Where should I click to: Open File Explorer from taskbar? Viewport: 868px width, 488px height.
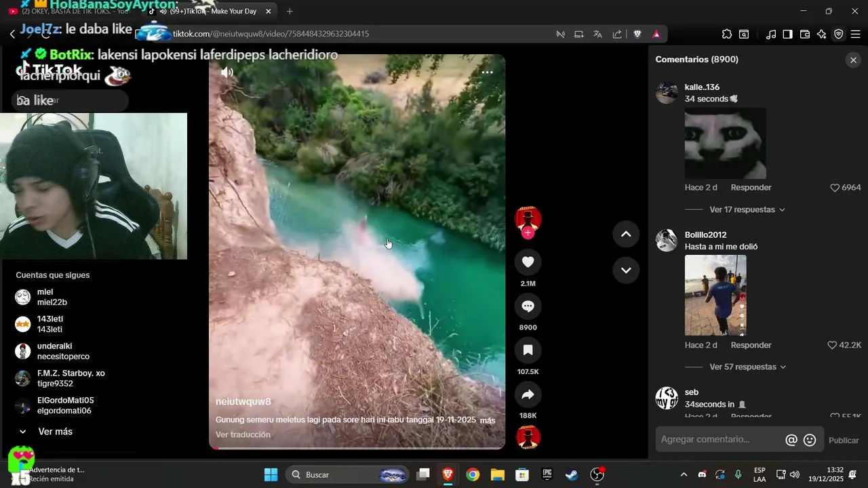point(497,474)
